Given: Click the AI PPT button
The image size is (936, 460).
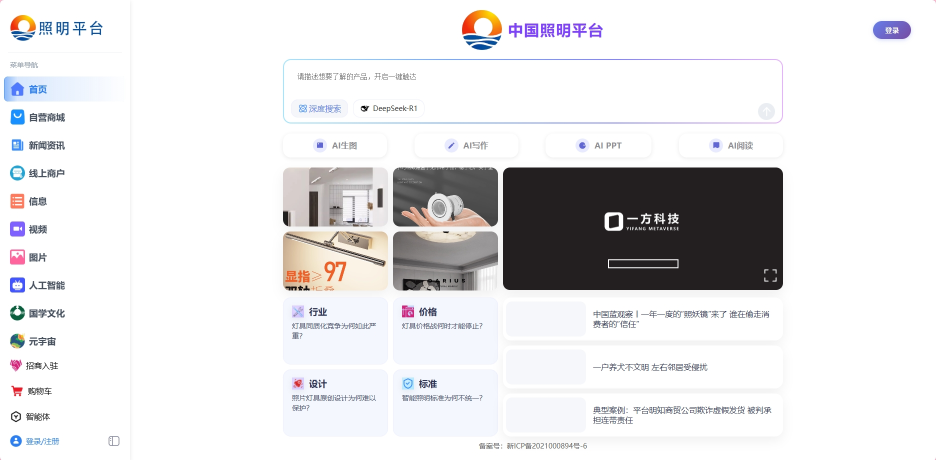Looking at the screenshot, I should (598, 146).
